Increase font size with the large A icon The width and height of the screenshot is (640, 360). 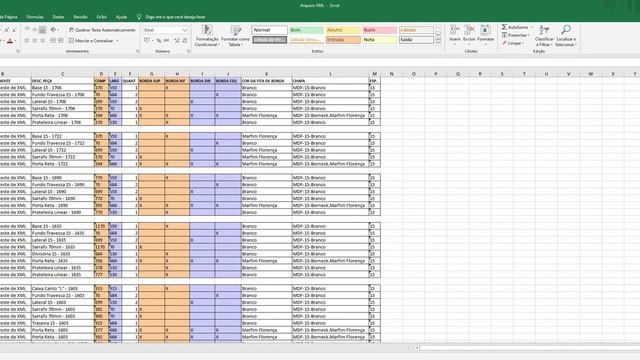tap(6, 30)
